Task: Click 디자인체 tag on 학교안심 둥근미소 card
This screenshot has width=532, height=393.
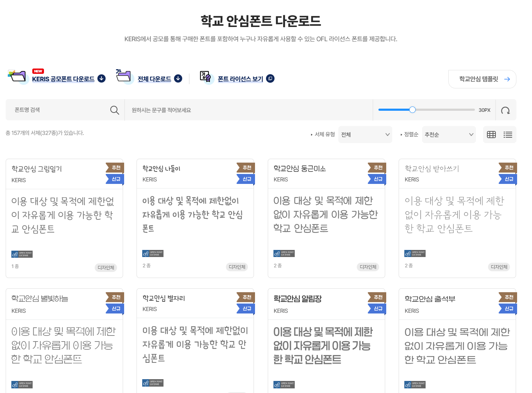Action: coord(368,267)
